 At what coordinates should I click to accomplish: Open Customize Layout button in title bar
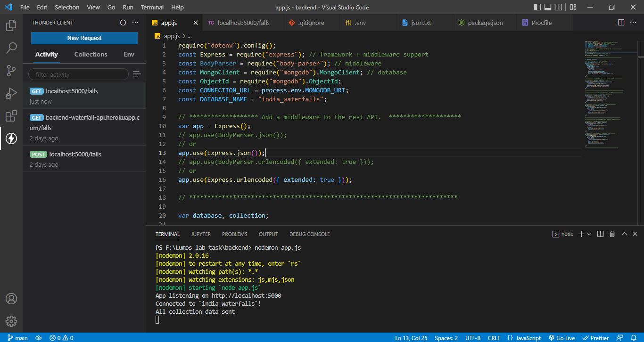click(x=573, y=7)
